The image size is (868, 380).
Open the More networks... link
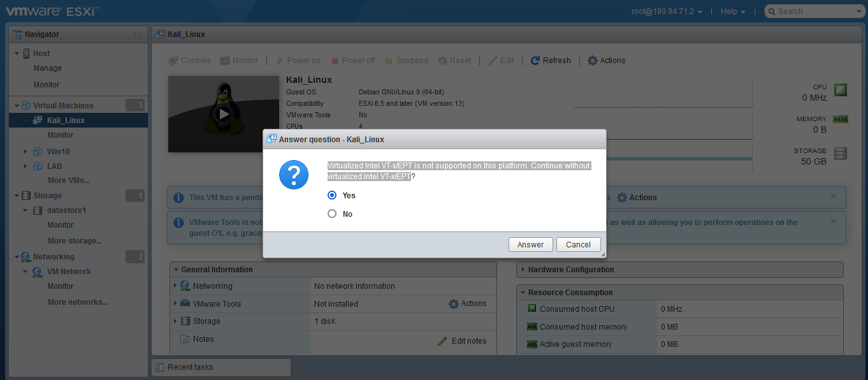point(78,302)
